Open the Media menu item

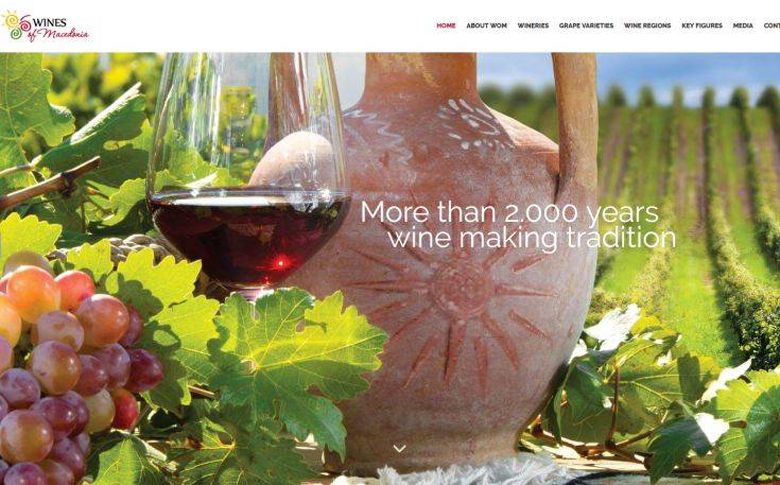(743, 25)
